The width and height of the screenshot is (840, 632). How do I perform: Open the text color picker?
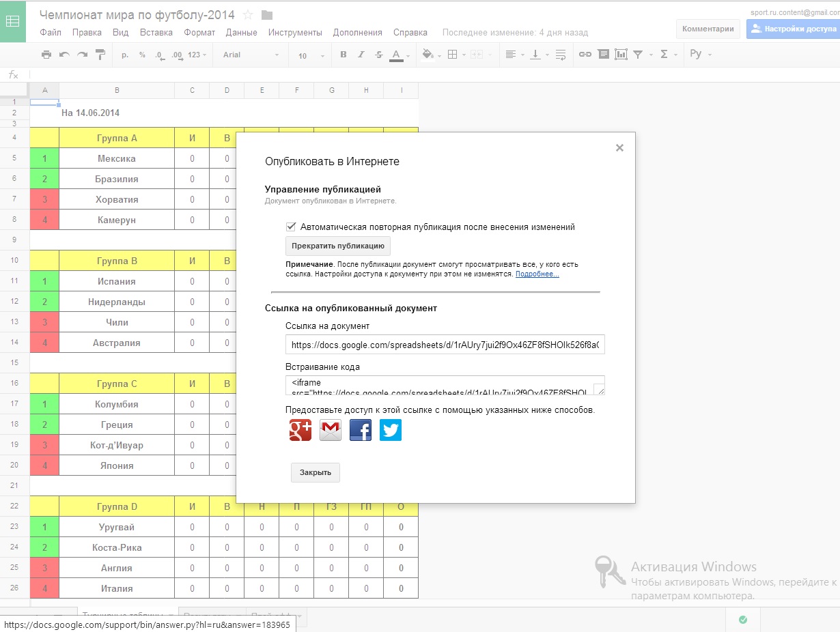pyautogui.click(x=399, y=55)
